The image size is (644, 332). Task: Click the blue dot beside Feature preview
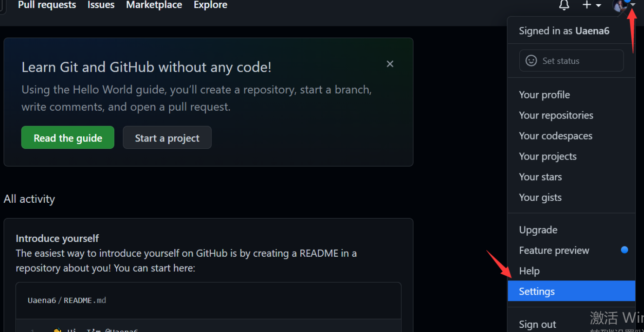coord(624,250)
